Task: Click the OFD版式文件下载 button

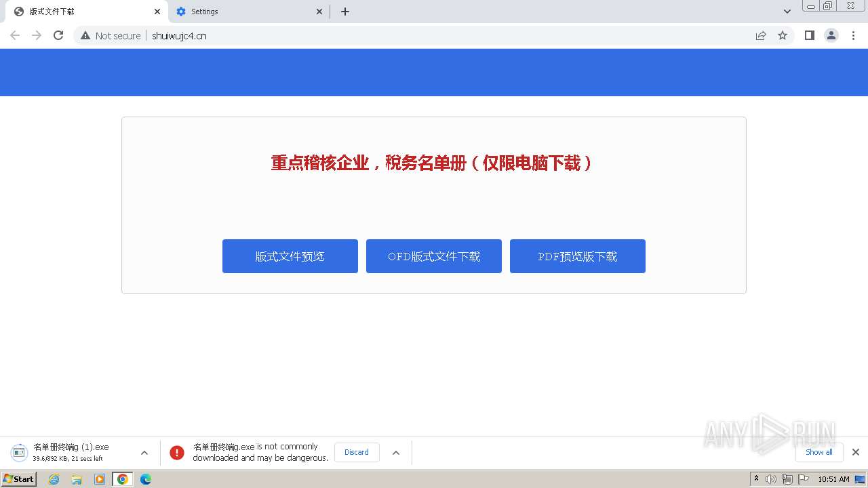Action: (434, 256)
